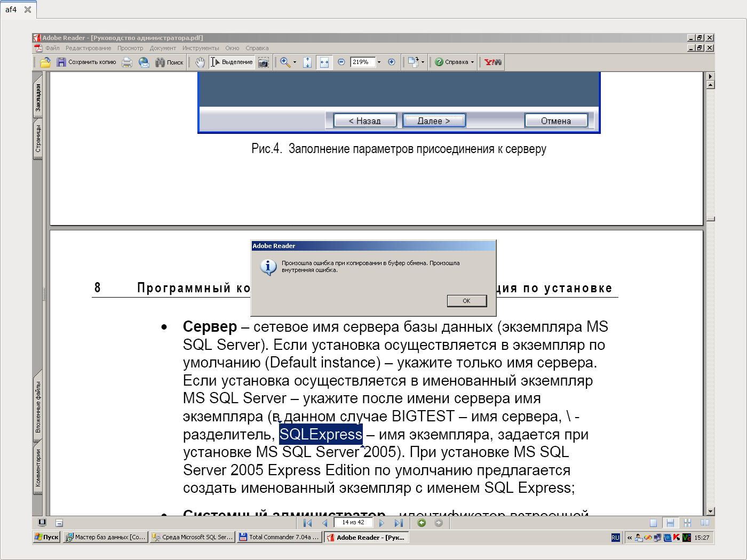Click the '< Назад' button in the figure
The width and height of the screenshot is (747, 560).
[x=365, y=121]
